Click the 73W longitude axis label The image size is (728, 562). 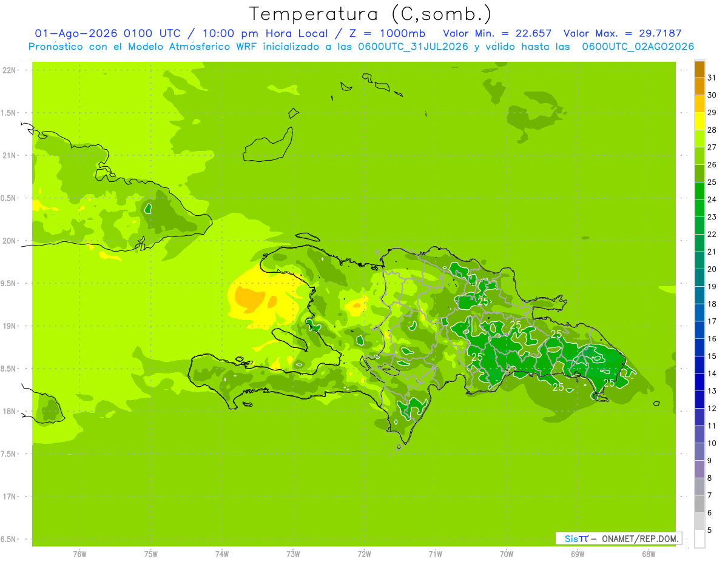click(293, 554)
